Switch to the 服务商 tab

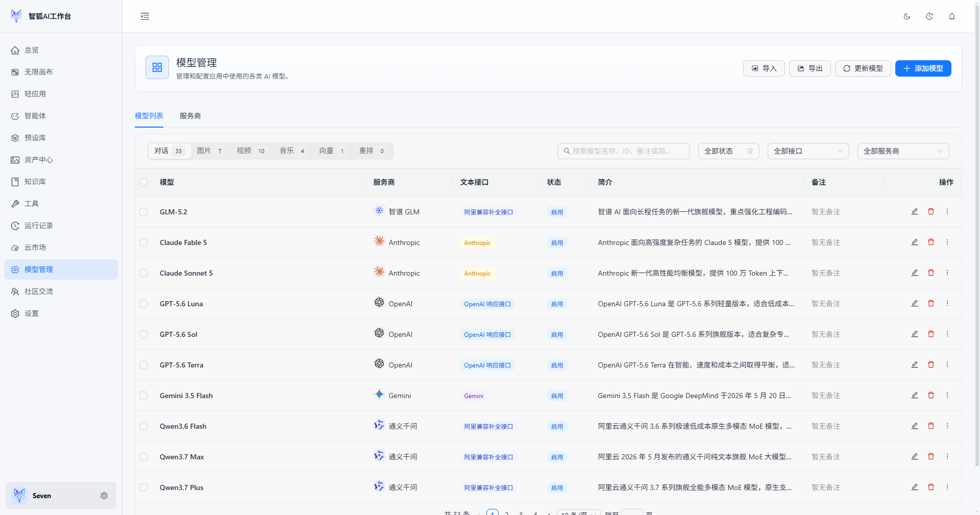(190, 116)
